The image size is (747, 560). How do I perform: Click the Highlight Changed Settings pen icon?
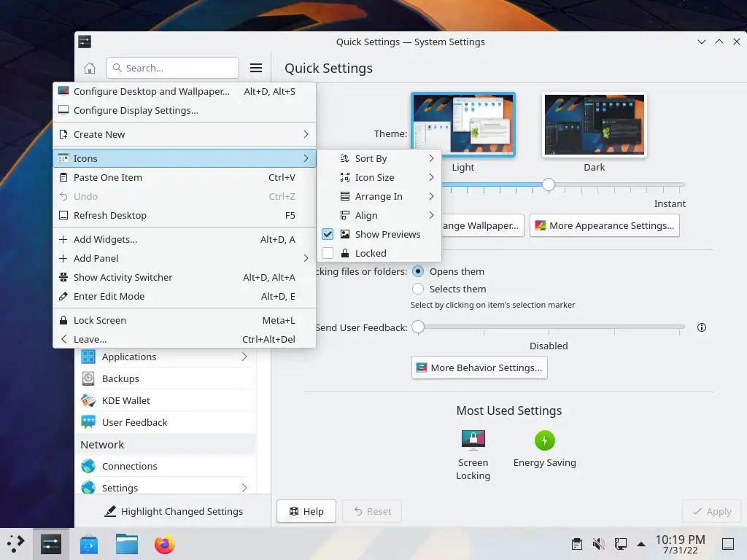coord(110,511)
